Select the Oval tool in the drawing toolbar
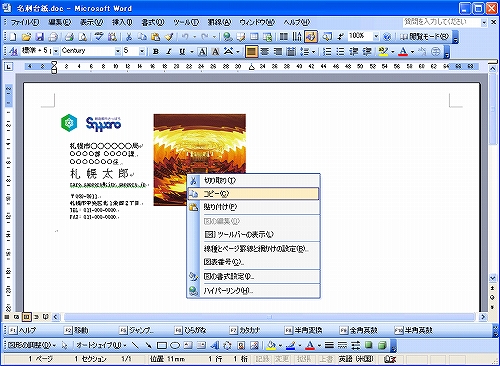Screen dimensions: 500x366 [175, 345]
